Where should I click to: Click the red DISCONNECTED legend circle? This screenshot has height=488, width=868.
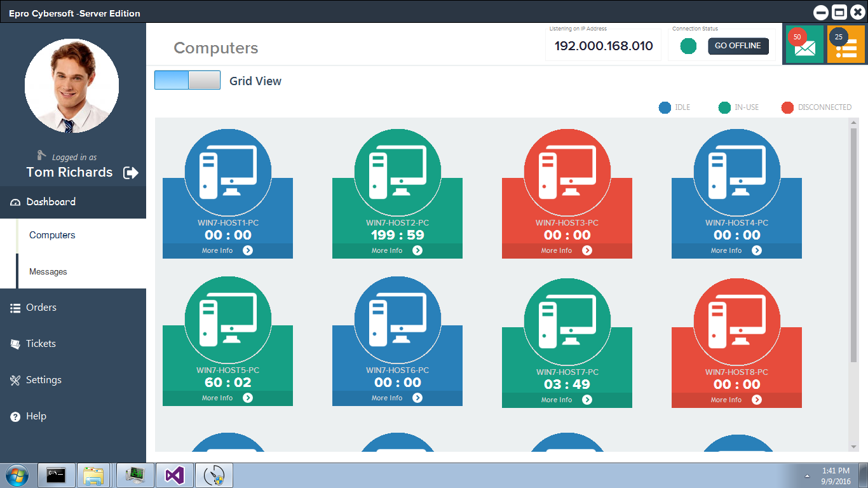pyautogui.click(x=788, y=107)
